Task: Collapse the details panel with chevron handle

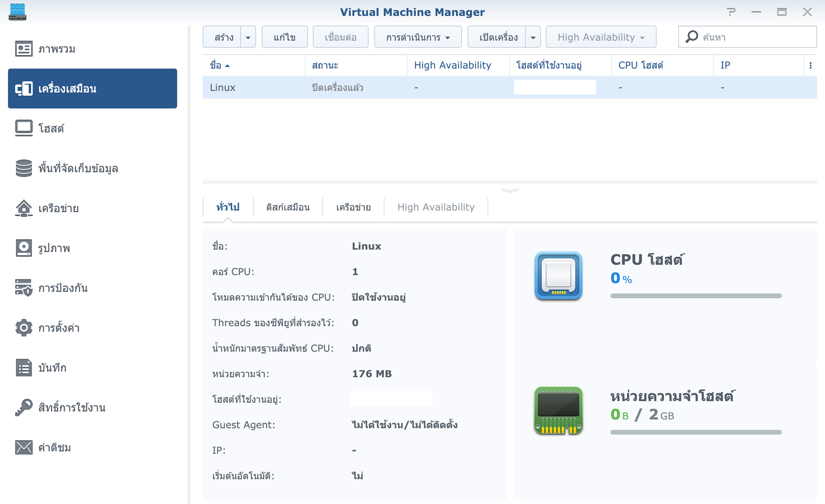Action: [509, 190]
